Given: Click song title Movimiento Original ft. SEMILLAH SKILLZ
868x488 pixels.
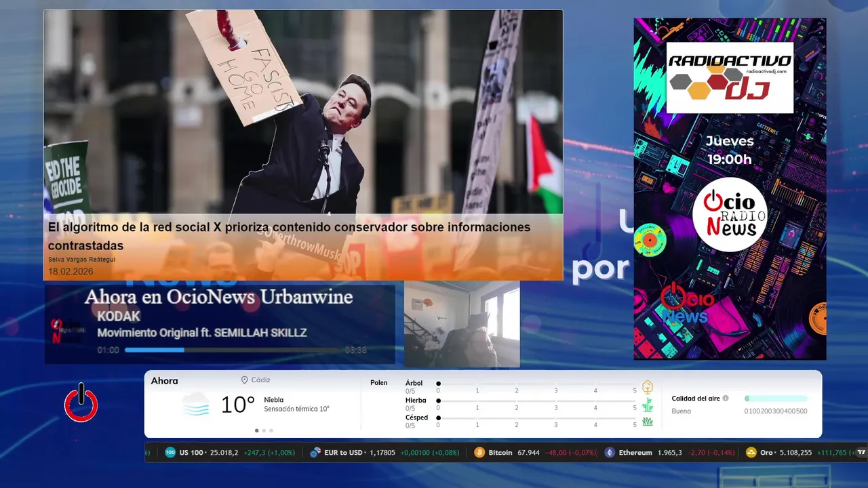Looking at the screenshot, I should click(x=202, y=333).
